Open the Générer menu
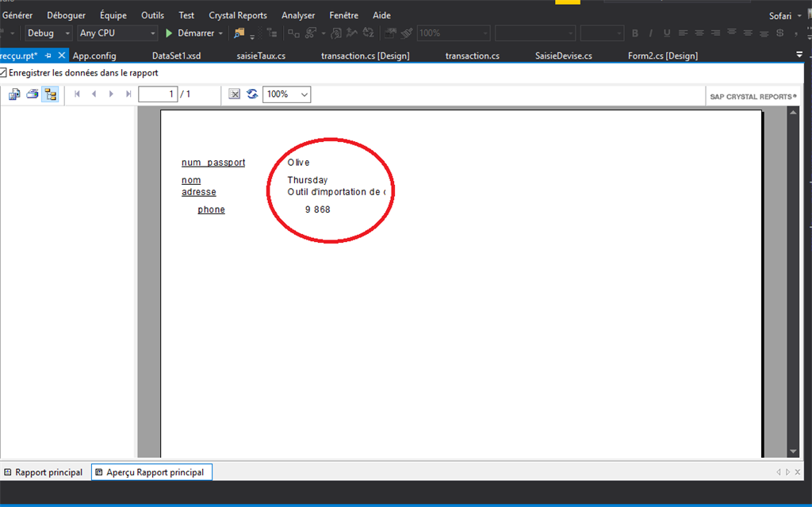The height and width of the screenshot is (507, 812). pyautogui.click(x=17, y=16)
